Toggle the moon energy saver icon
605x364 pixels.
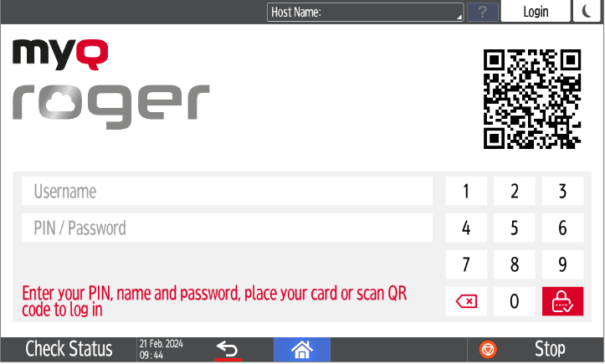587,11
